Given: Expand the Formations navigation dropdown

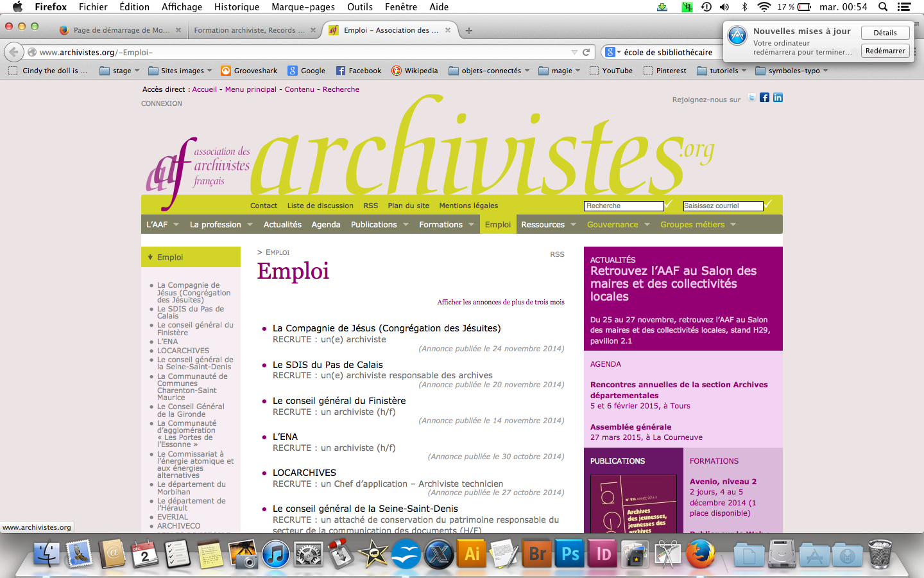Looking at the screenshot, I should tap(471, 225).
